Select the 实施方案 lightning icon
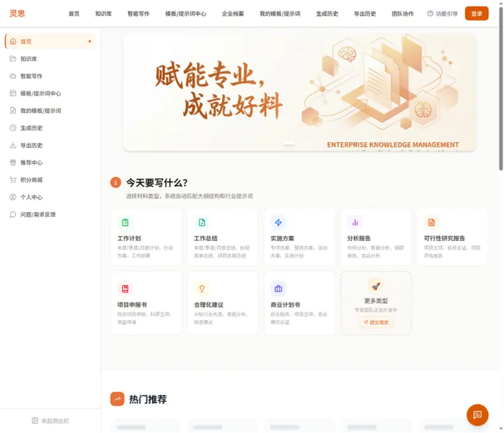504x433 pixels. [x=278, y=223]
